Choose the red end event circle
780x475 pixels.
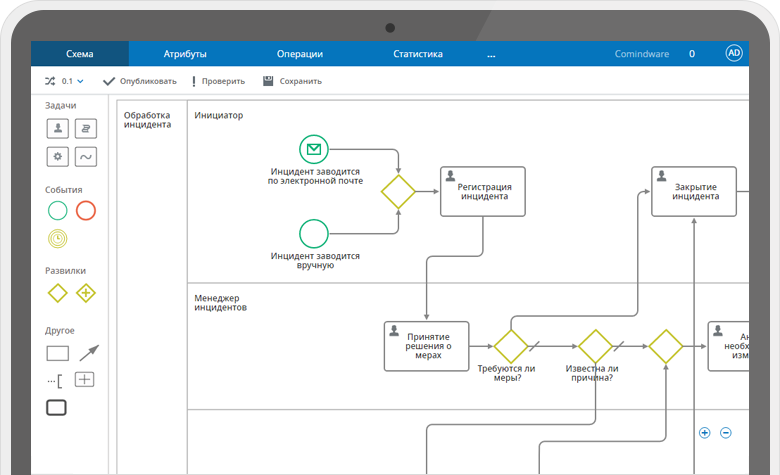click(86, 210)
